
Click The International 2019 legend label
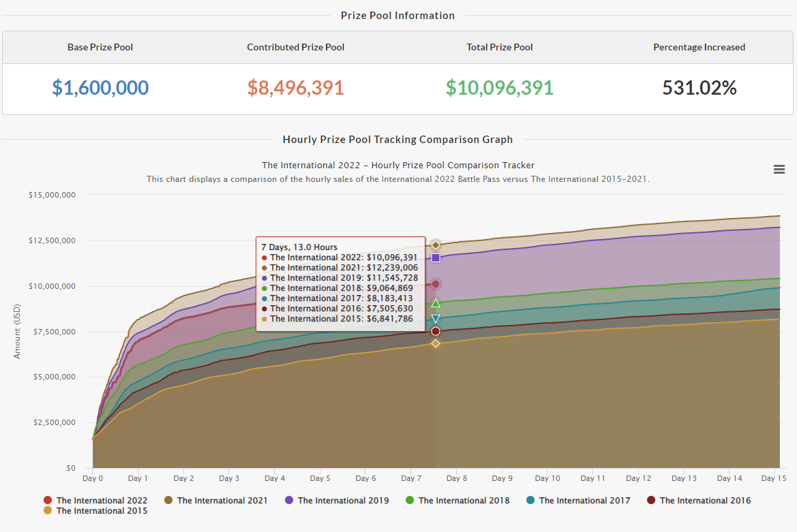point(336,500)
